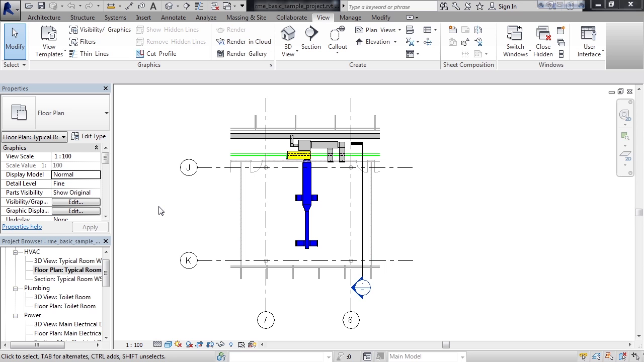
Task: Toggle Select Links icon in status bar
Action: pos(584,356)
